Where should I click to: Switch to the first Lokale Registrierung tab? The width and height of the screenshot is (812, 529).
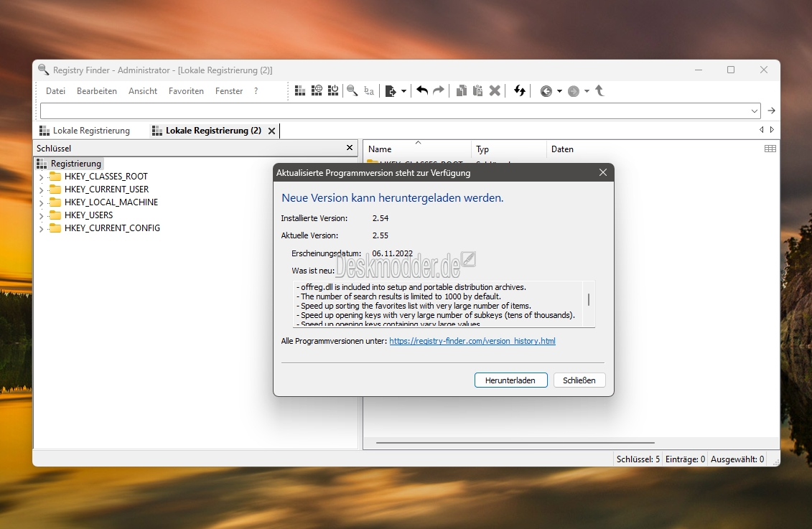click(x=85, y=131)
